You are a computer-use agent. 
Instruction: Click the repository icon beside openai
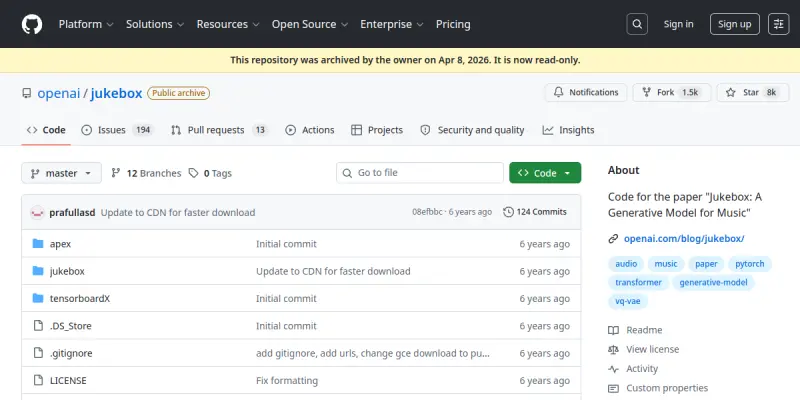[27, 93]
